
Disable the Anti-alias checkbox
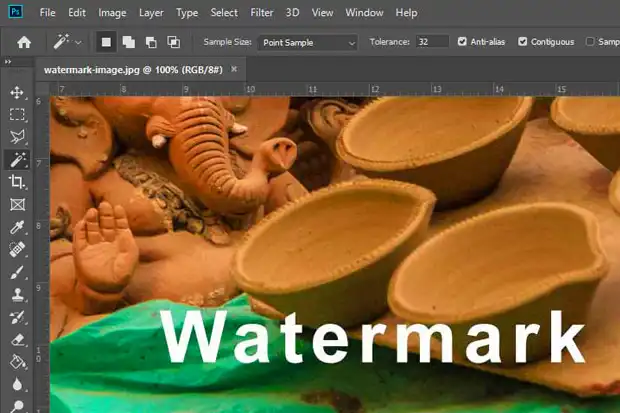462,42
